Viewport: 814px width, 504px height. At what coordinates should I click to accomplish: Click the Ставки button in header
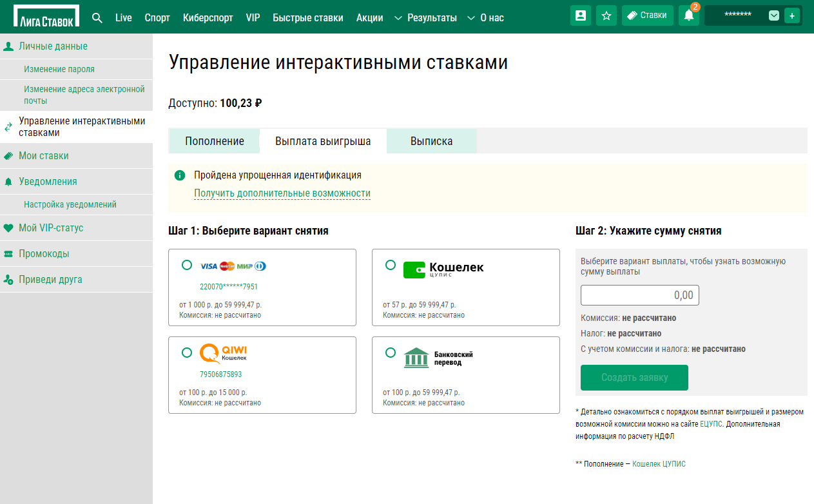click(x=648, y=15)
